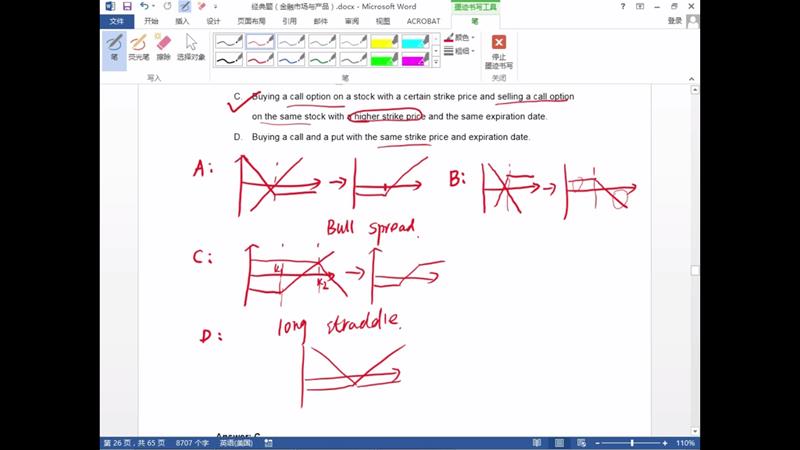Click the Login (登录) link
The image size is (800, 450).
pos(675,21)
